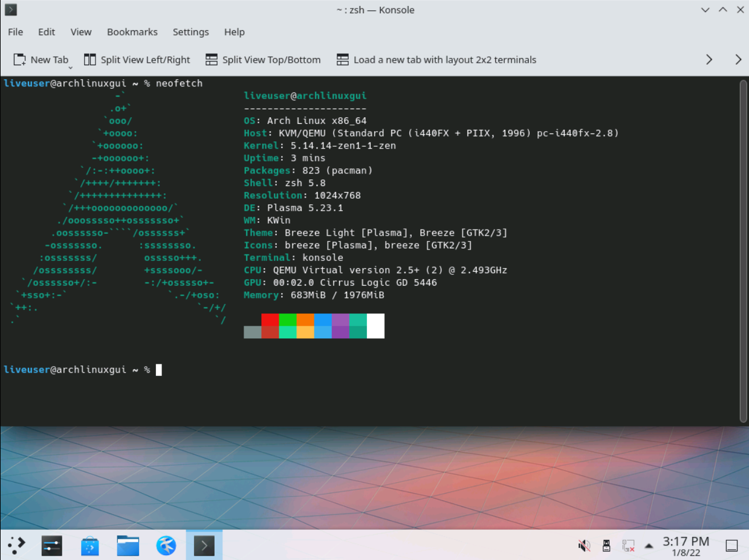Click 'WM: KWin' line
The height and width of the screenshot is (560, 749).
coord(267,220)
